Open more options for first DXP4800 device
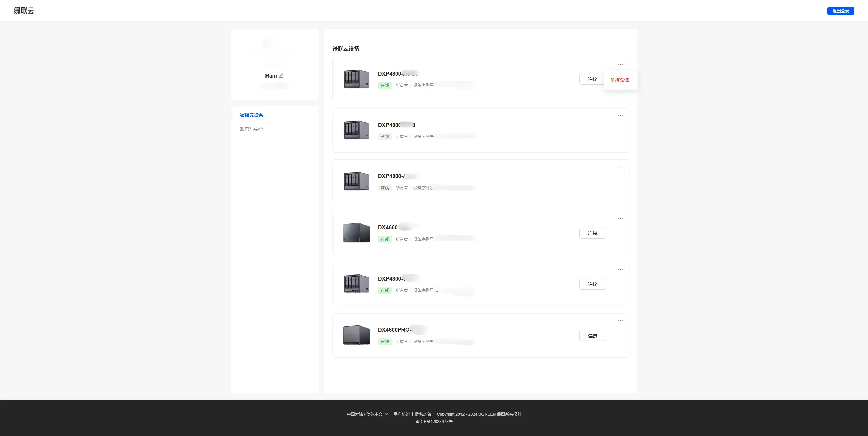The image size is (868, 436). pos(620,64)
